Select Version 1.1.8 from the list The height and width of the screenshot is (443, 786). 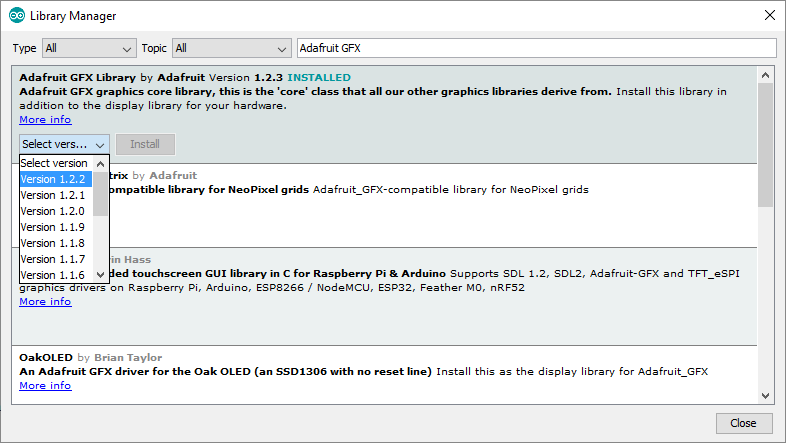[x=56, y=244]
